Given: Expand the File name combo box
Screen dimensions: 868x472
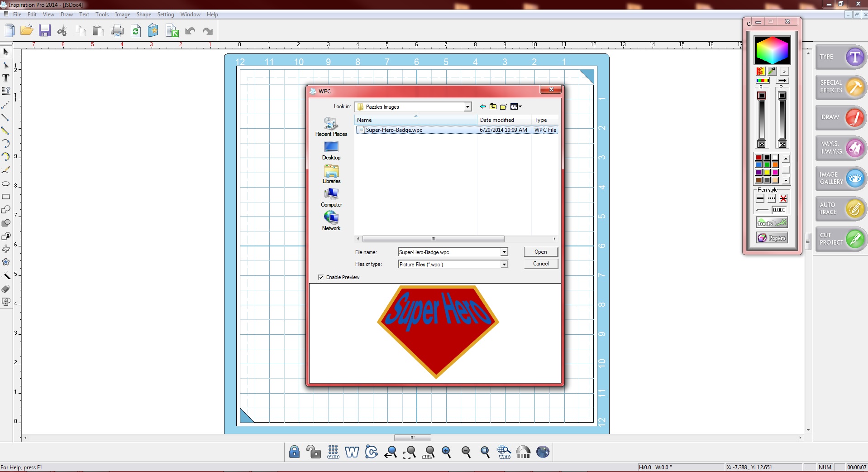Looking at the screenshot, I should 504,252.
